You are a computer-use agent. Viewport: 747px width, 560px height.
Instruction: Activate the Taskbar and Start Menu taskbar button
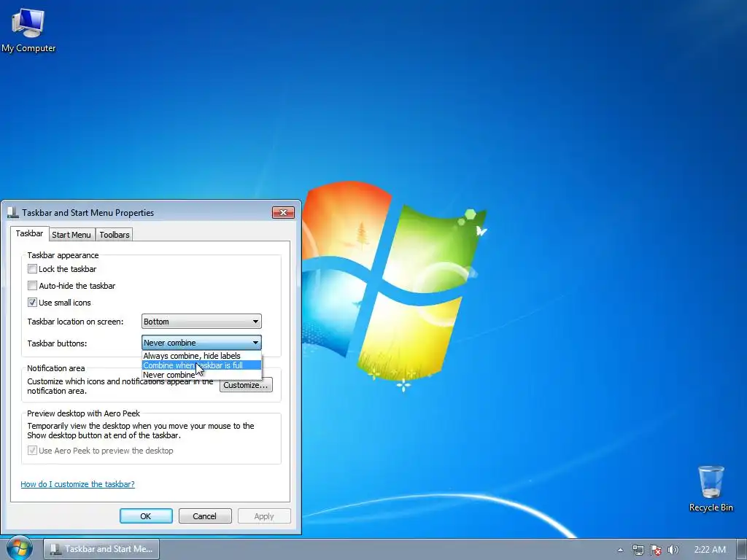pos(101,549)
